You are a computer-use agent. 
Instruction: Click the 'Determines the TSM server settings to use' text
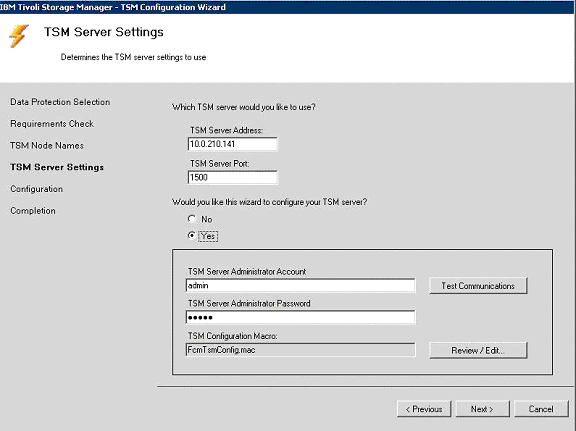pos(133,57)
